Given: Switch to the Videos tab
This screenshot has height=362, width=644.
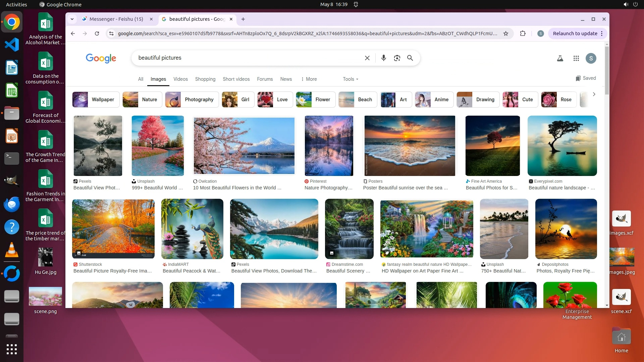Looking at the screenshot, I should click(180, 79).
